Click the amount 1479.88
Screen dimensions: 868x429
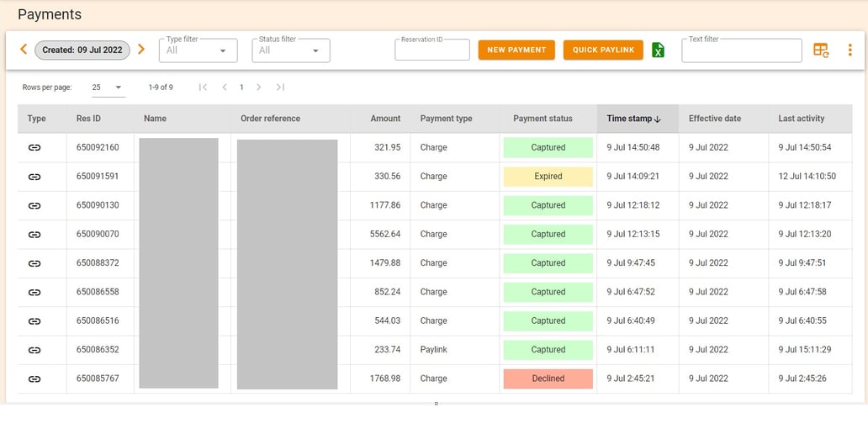(385, 263)
